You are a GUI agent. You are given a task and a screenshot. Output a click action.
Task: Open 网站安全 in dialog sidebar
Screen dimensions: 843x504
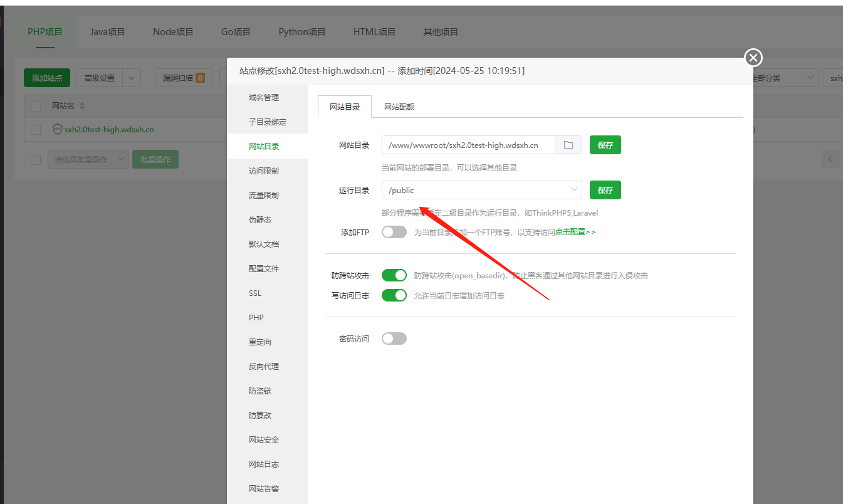pos(268,439)
